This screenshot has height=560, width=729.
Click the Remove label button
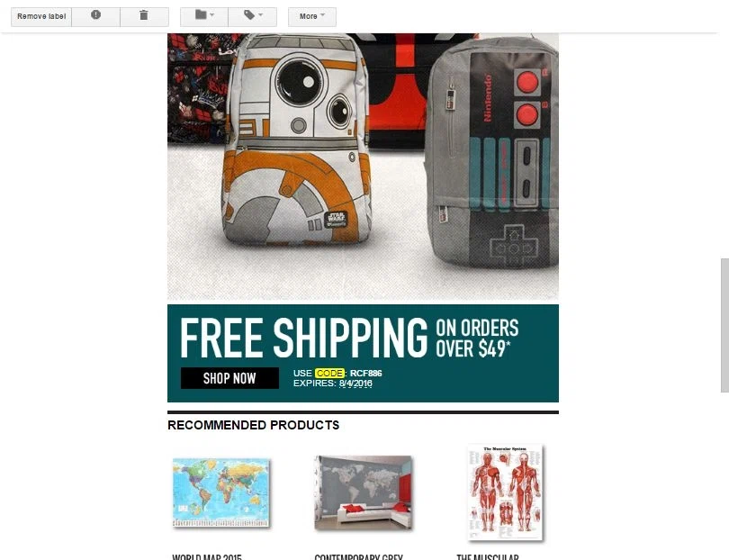[41, 16]
